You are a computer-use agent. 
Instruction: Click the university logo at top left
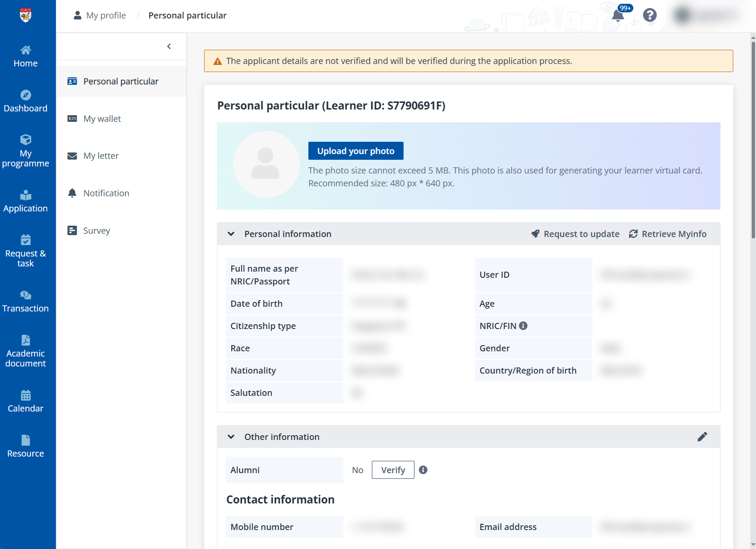point(26,15)
